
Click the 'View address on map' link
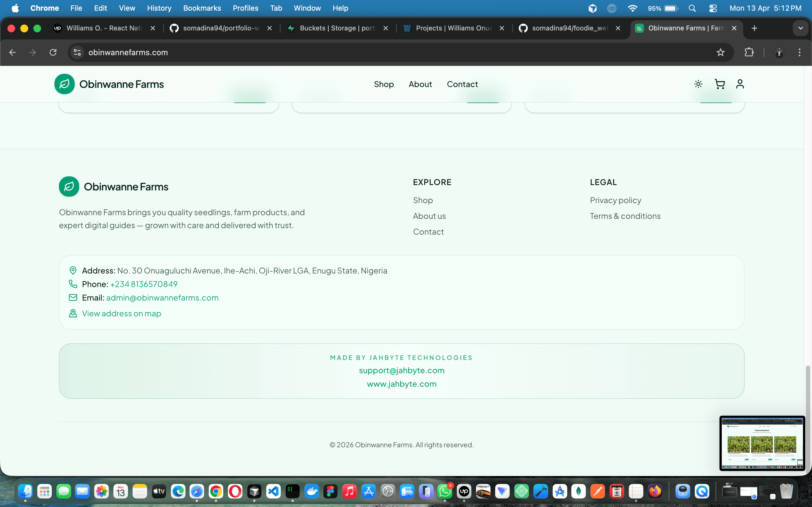click(x=121, y=313)
